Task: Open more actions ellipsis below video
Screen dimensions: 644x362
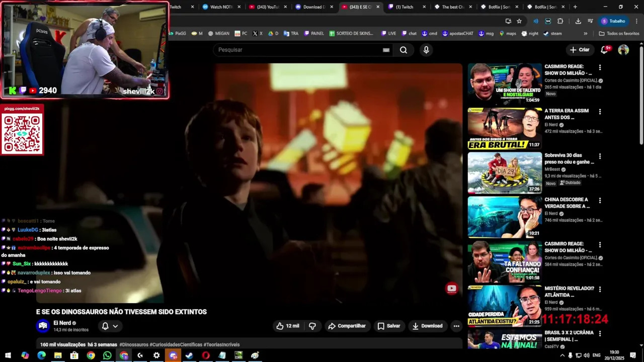Action: pos(456,326)
